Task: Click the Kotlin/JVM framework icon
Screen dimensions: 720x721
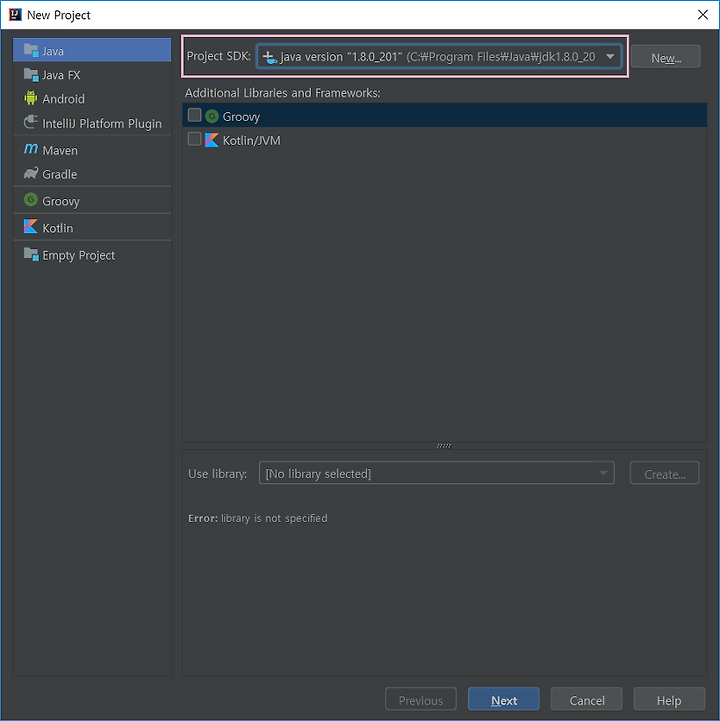Action: pos(212,140)
